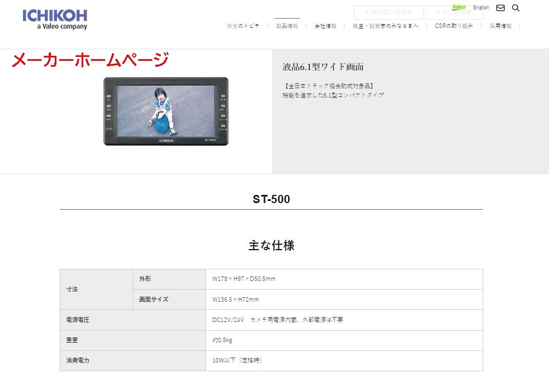Open 株主・投資家のみなさまへ menu
This screenshot has height=392, width=549.
click(x=386, y=26)
